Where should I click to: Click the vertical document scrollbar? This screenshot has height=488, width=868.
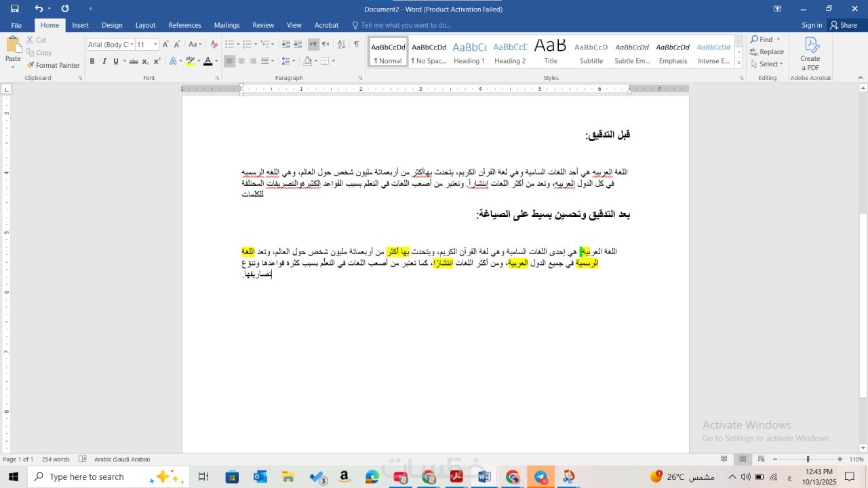tap(863, 306)
